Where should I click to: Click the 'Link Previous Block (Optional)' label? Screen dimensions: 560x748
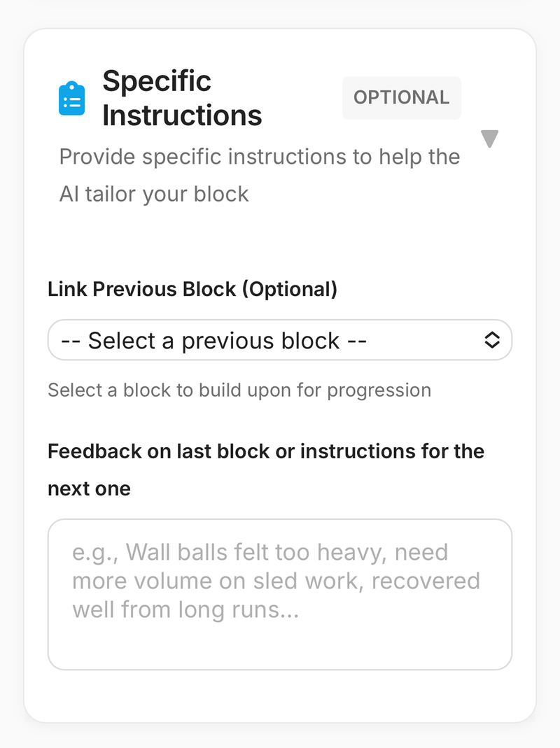click(x=192, y=289)
